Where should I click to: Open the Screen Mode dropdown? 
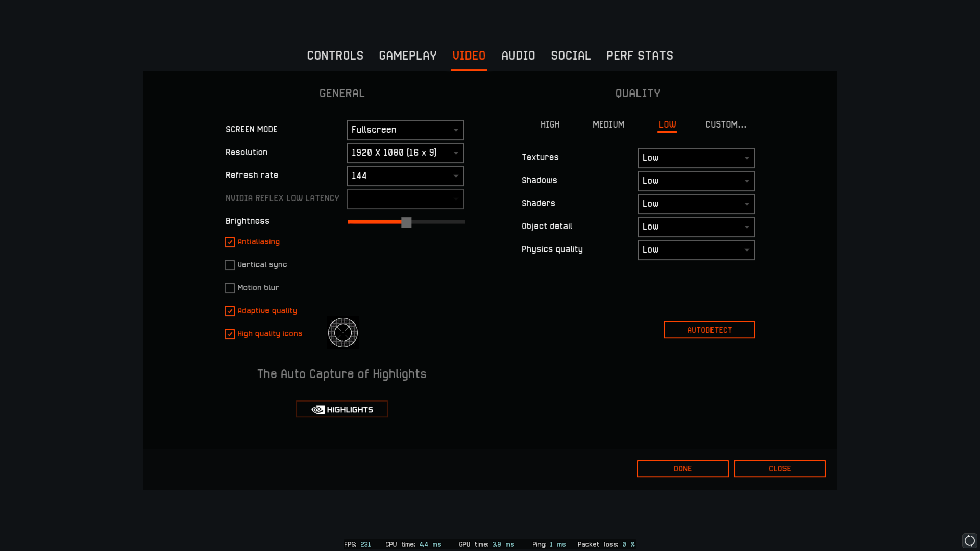405,130
